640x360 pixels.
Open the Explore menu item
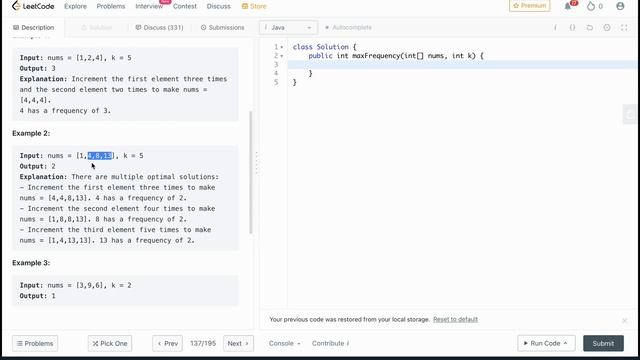(75, 6)
